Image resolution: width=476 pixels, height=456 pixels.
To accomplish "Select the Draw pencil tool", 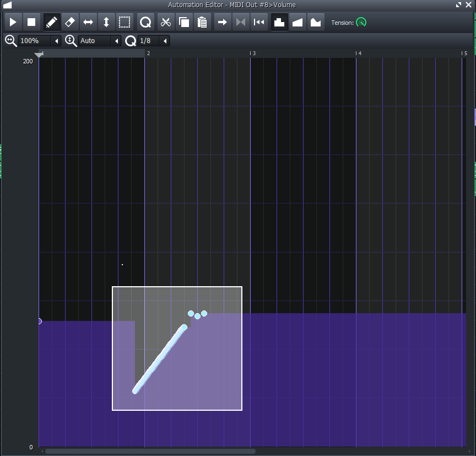I will [x=51, y=22].
